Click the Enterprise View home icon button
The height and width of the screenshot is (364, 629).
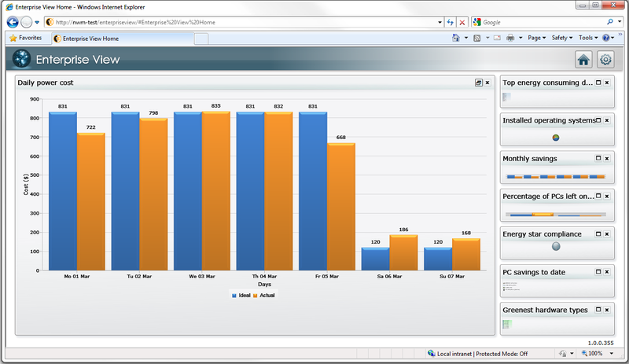pyautogui.click(x=583, y=59)
